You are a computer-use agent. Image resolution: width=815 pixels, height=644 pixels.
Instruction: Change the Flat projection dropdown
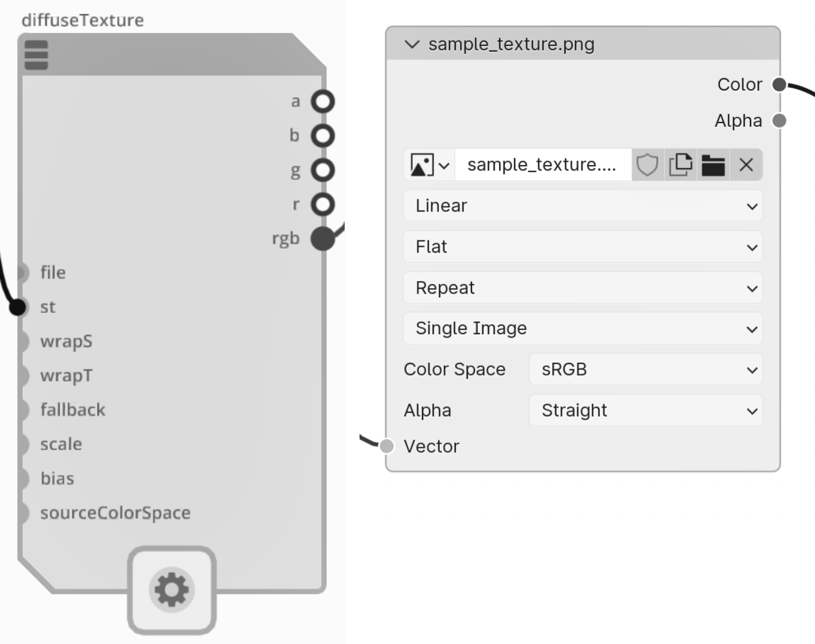click(x=582, y=246)
